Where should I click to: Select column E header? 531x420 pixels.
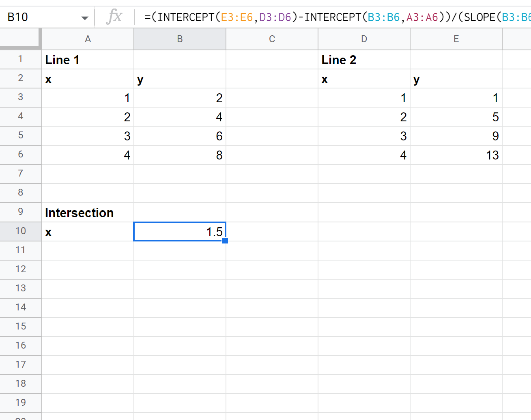pos(456,39)
